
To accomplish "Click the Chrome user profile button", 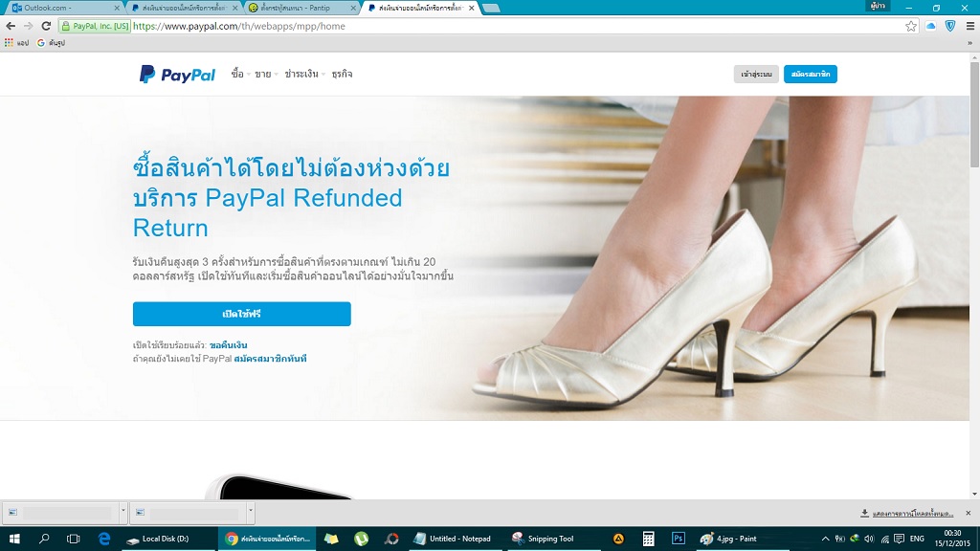I will [878, 7].
